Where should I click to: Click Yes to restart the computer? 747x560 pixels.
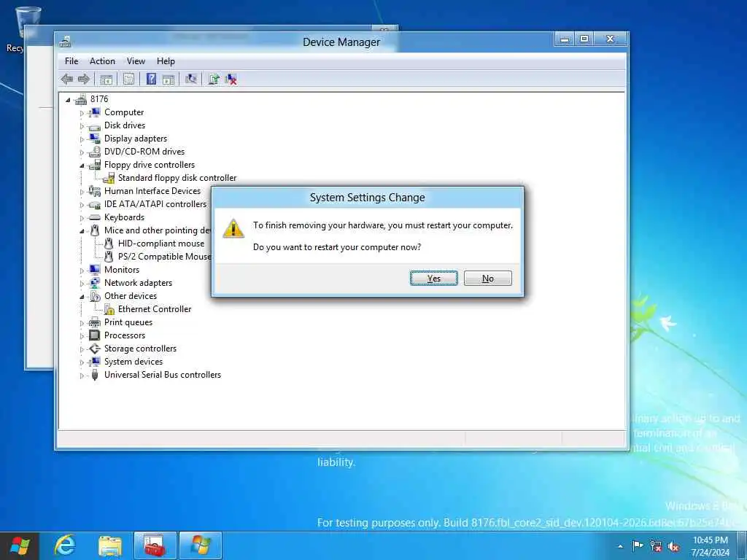(x=433, y=279)
